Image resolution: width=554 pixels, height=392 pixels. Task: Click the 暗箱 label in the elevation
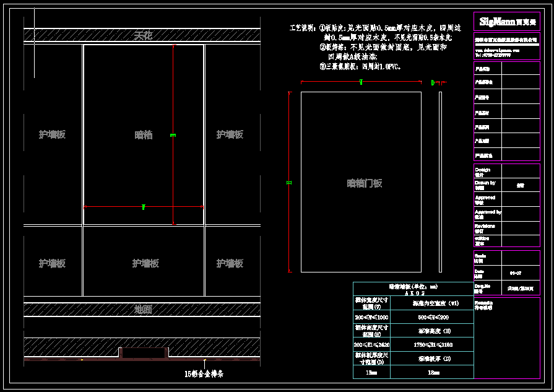144,134
